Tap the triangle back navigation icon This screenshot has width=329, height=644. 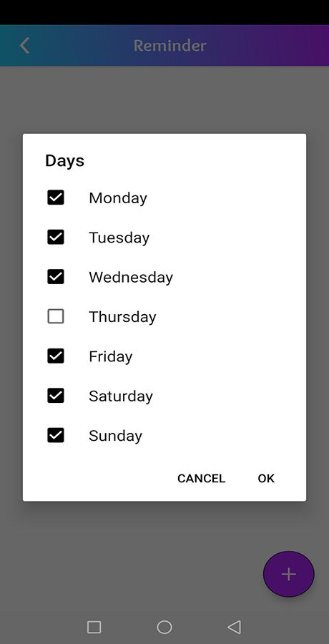coord(234,627)
